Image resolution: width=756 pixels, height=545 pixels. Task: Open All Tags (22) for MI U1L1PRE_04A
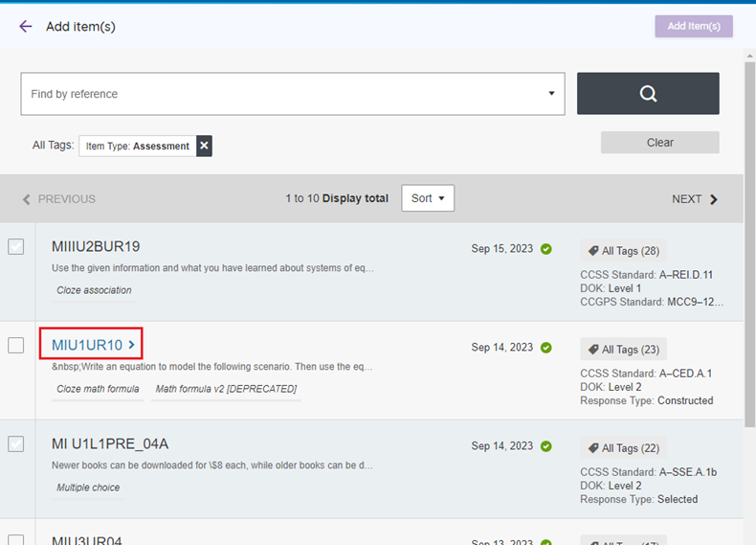623,448
